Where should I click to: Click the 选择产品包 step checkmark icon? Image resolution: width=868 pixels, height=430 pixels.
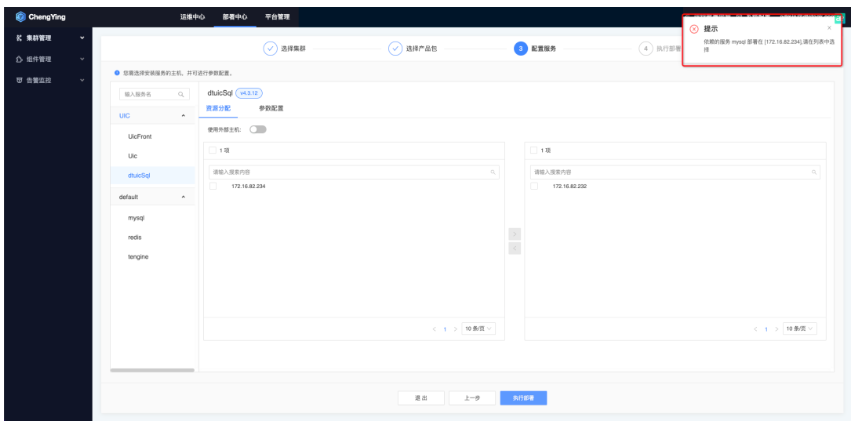[x=395, y=49]
